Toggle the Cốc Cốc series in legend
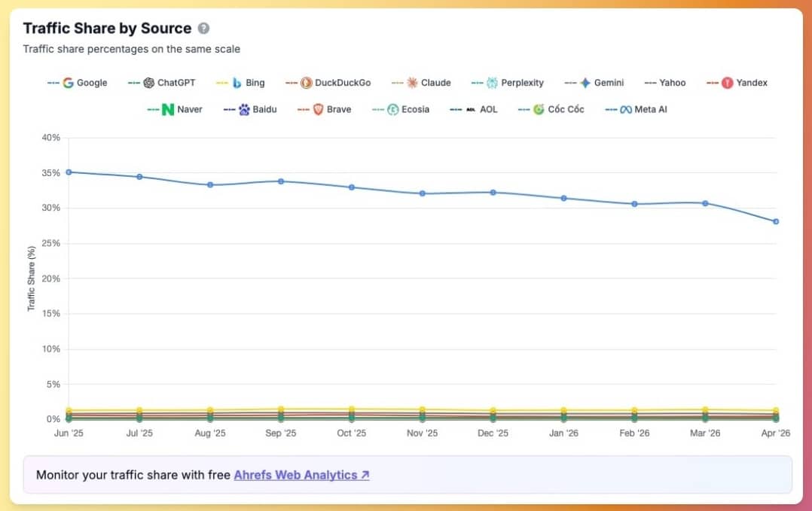 click(551, 110)
